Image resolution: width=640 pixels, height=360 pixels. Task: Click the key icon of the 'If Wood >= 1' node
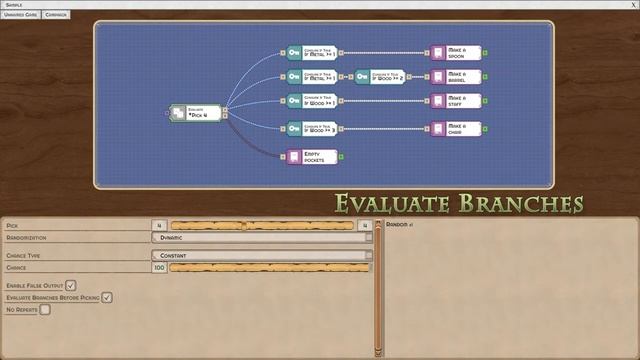pos(294,100)
